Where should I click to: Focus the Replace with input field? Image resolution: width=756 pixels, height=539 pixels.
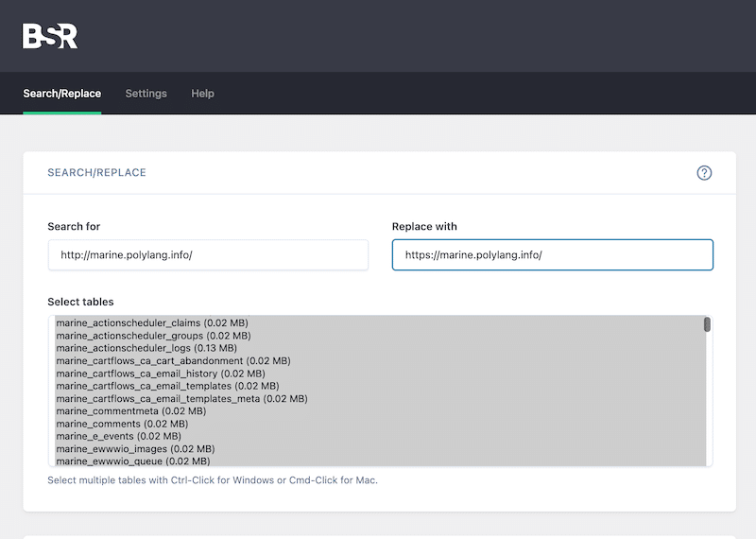click(x=553, y=254)
